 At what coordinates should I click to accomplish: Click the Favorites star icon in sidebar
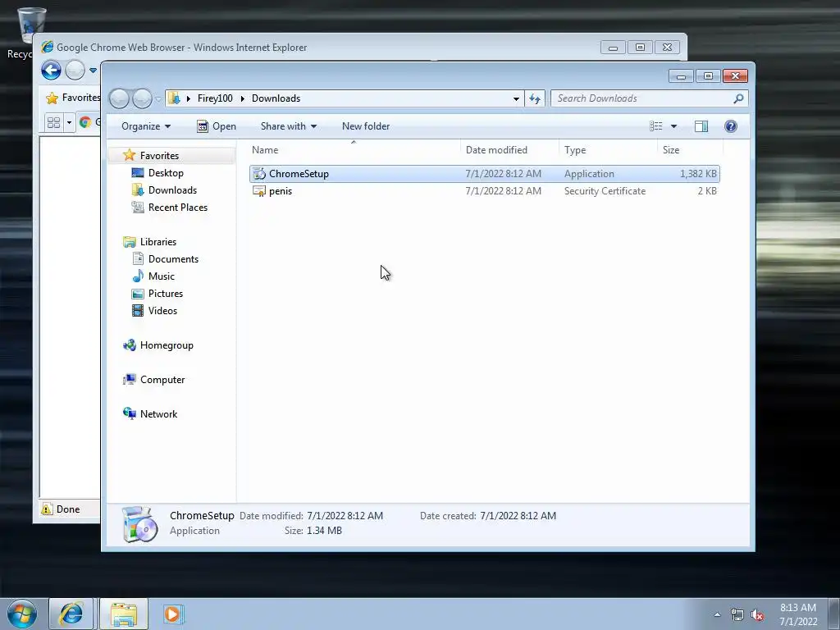coord(129,155)
